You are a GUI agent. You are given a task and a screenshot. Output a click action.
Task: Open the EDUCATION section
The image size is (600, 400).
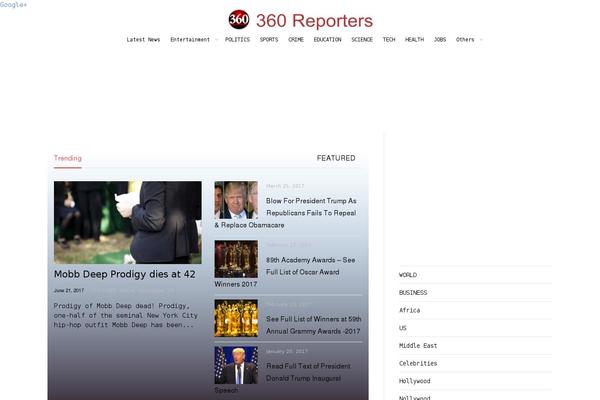coord(327,39)
